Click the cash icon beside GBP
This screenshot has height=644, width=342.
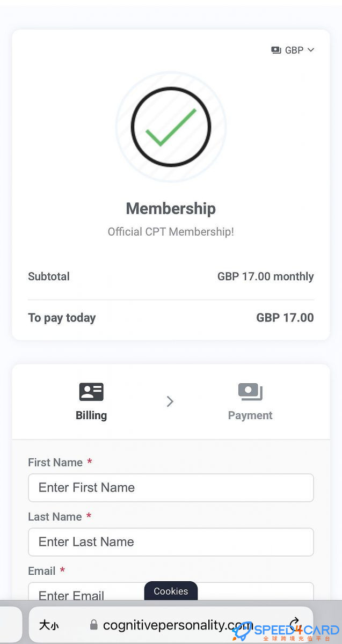pos(276,50)
